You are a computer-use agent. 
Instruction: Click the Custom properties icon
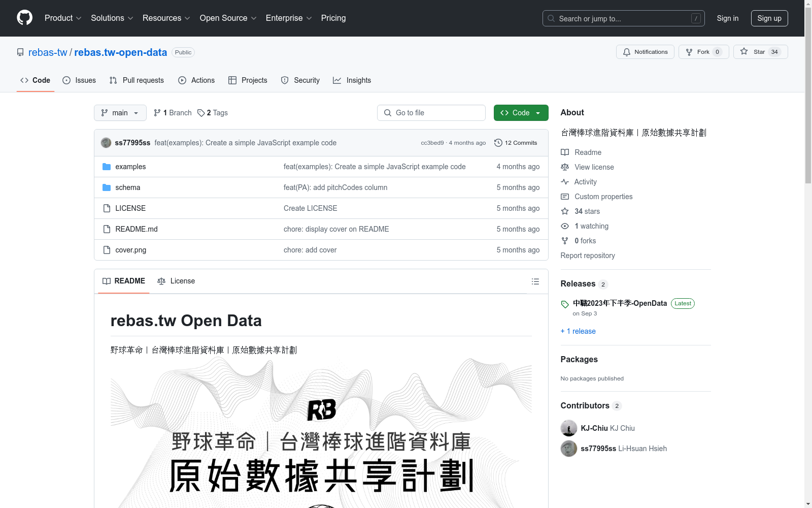(565, 197)
